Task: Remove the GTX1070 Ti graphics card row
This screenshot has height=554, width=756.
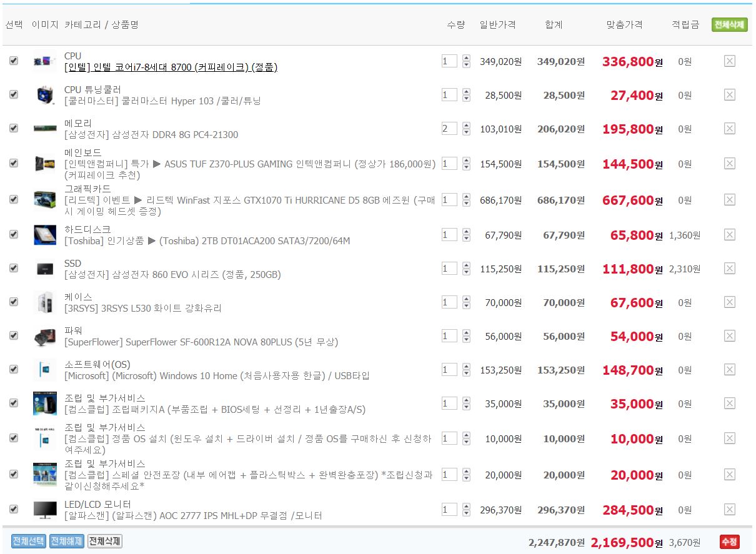Action: click(x=729, y=200)
